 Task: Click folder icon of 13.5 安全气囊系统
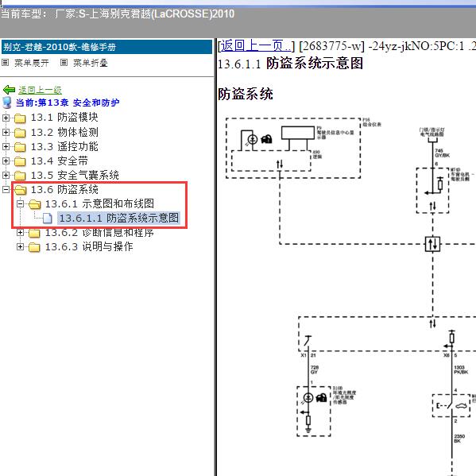[20, 176]
